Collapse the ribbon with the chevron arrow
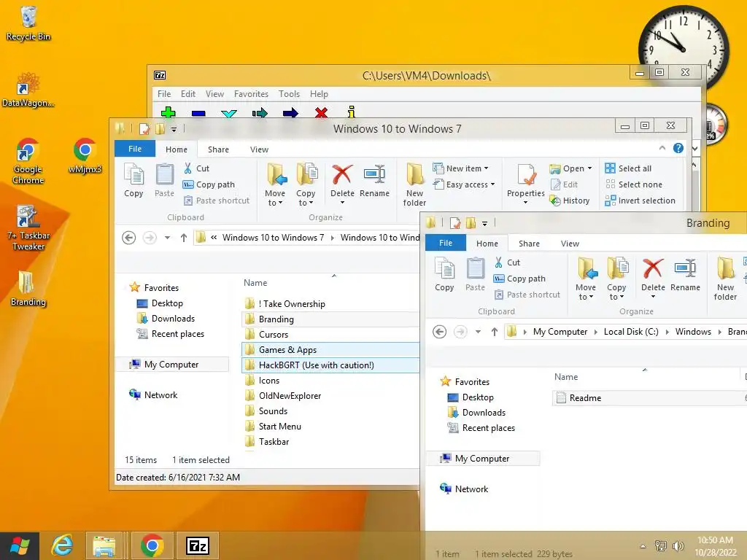 click(662, 148)
